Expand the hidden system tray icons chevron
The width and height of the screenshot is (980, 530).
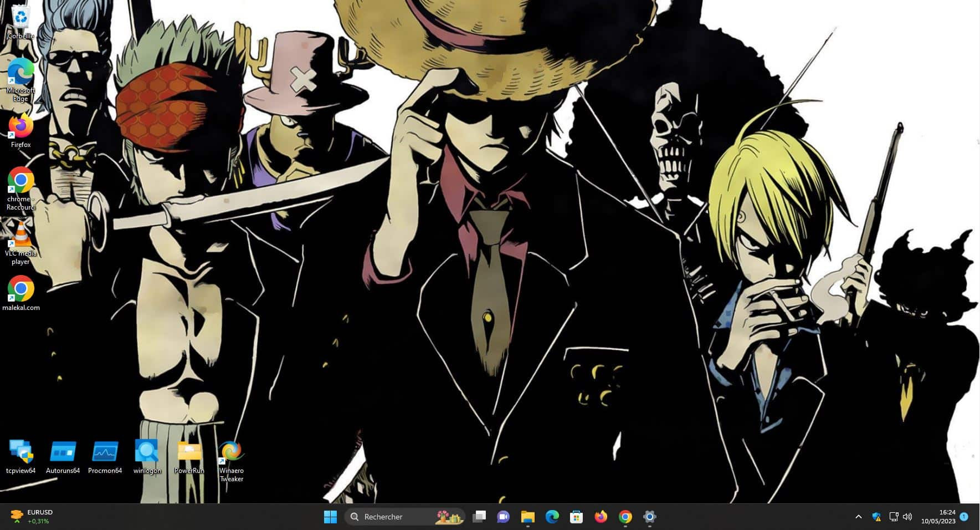click(858, 517)
